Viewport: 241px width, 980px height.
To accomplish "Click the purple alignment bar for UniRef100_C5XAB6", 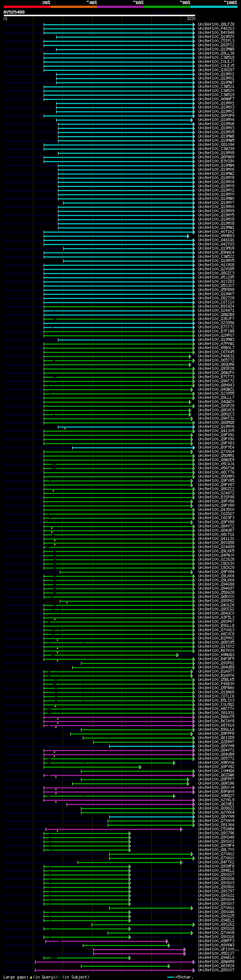I will tap(114, 829).
